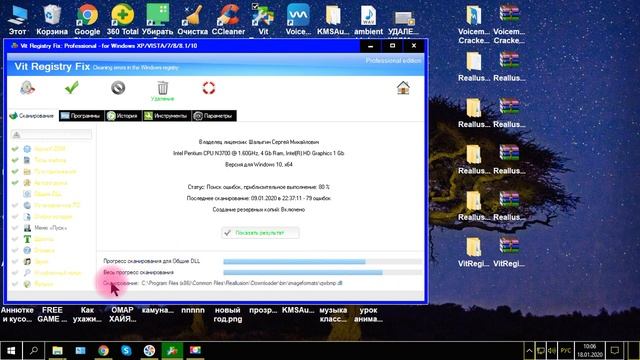
Task: Click the search field above the category list
Action: click(x=51, y=134)
